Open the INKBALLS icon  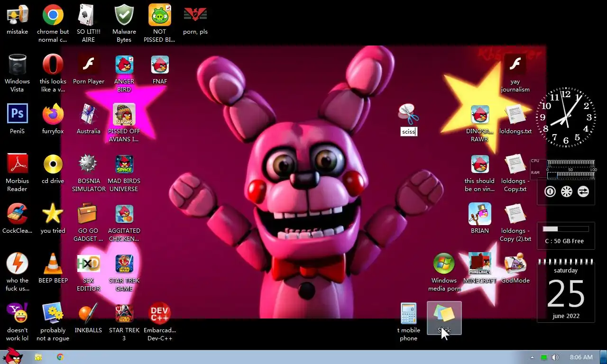click(89, 313)
